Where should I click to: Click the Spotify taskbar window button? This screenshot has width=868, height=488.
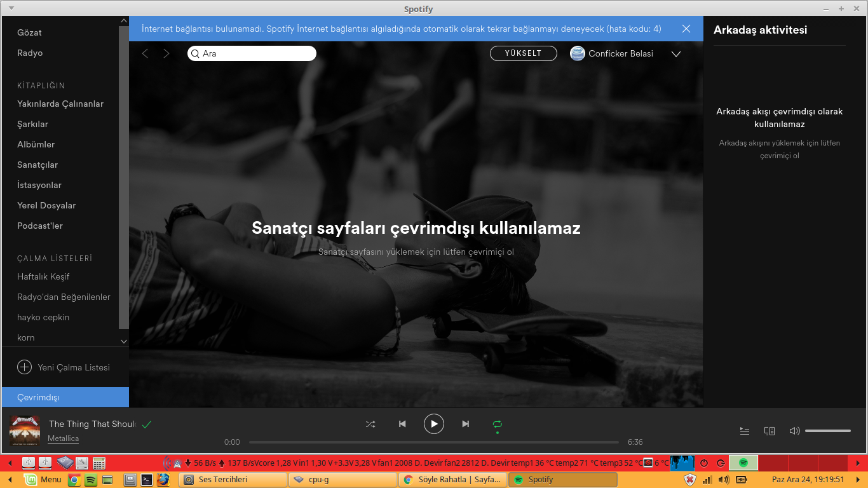pos(563,480)
